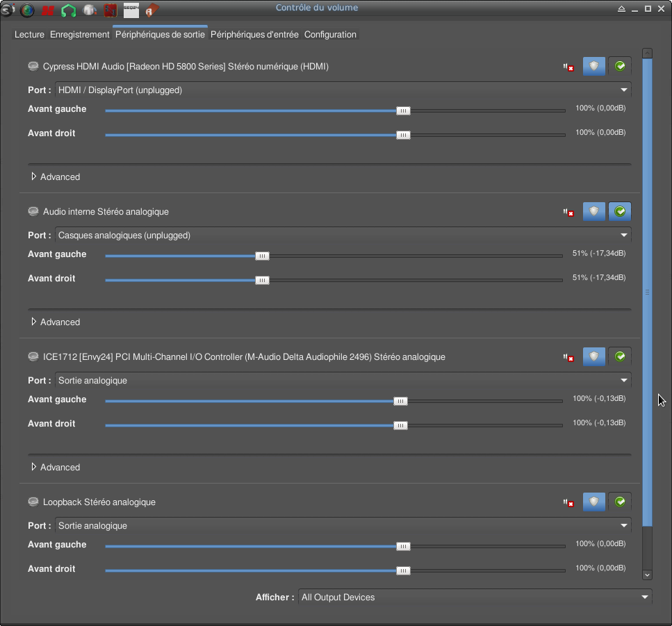Image resolution: width=672 pixels, height=626 pixels.
Task: Toggle channel lock for Cypress HDMI Audio
Action: coord(594,66)
